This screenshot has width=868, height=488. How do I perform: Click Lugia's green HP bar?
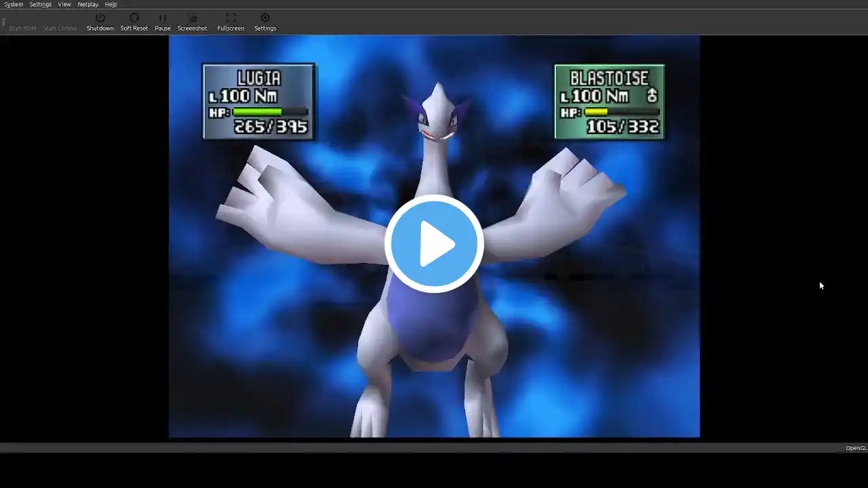[x=270, y=112]
